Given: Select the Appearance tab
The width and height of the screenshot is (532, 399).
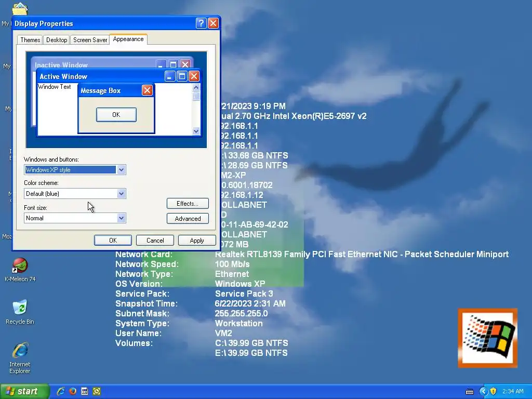Looking at the screenshot, I should (x=128, y=39).
